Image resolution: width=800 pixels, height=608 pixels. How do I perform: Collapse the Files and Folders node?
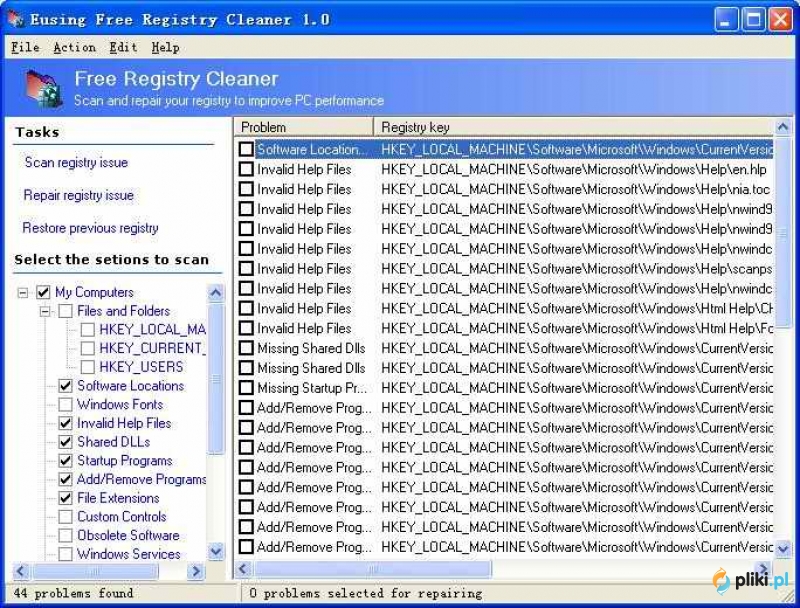click(x=45, y=311)
